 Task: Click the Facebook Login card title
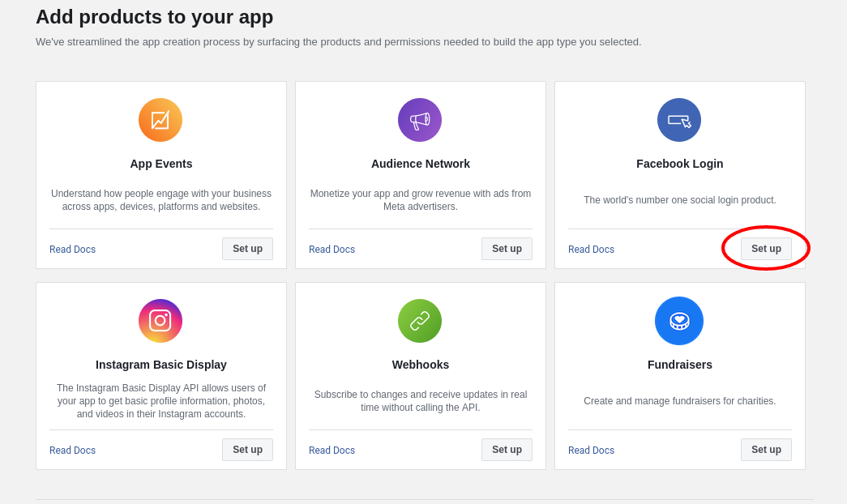[679, 164]
